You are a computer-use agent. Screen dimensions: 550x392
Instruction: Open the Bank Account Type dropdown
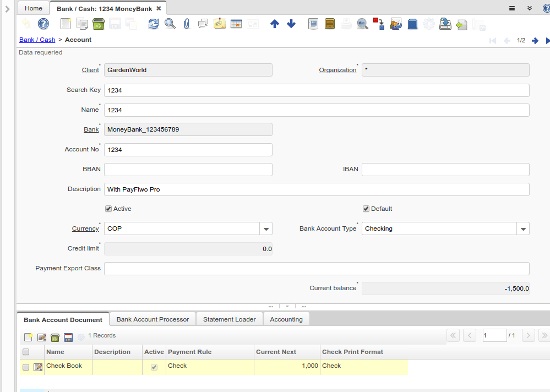(x=522, y=228)
